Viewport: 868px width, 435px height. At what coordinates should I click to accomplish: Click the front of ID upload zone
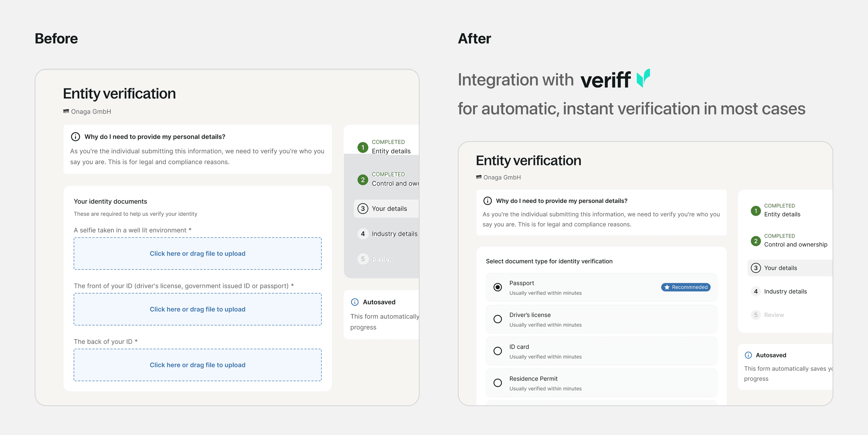[x=197, y=309]
